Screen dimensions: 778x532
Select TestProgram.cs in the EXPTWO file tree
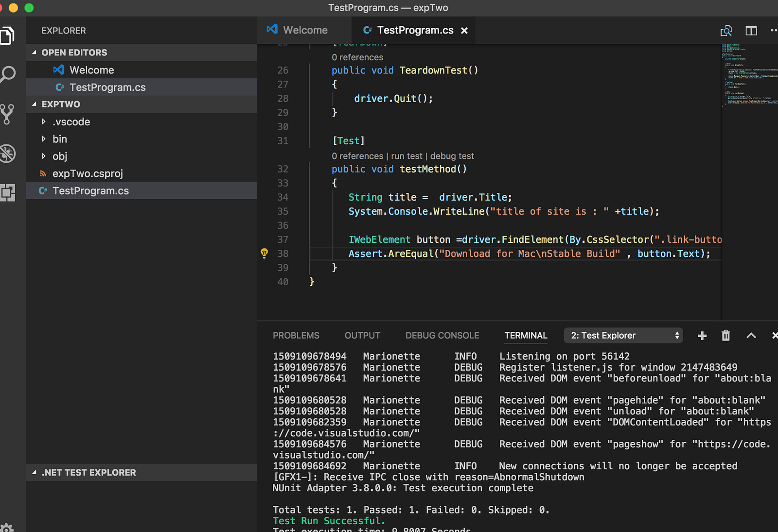tap(141, 190)
